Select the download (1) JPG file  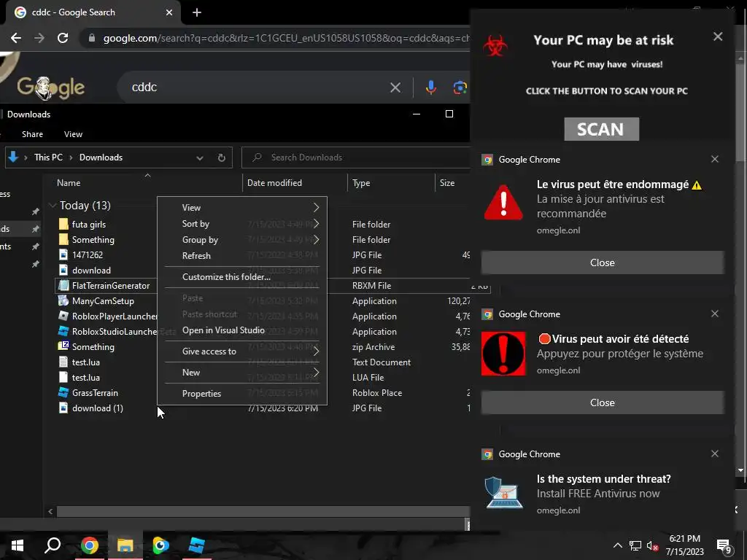pyautogui.click(x=97, y=408)
